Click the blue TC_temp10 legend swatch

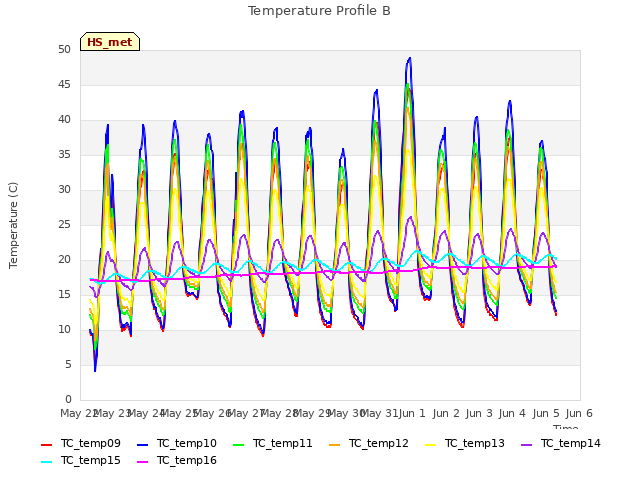click(142, 444)
